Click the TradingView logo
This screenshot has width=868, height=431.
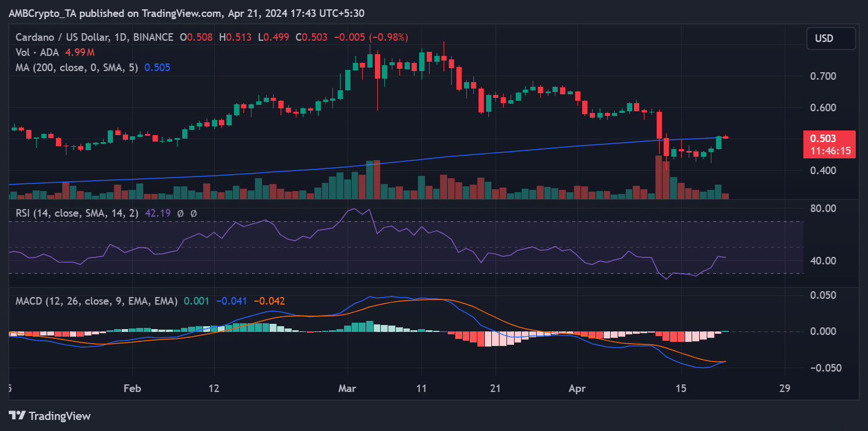[x=50, y=416]
